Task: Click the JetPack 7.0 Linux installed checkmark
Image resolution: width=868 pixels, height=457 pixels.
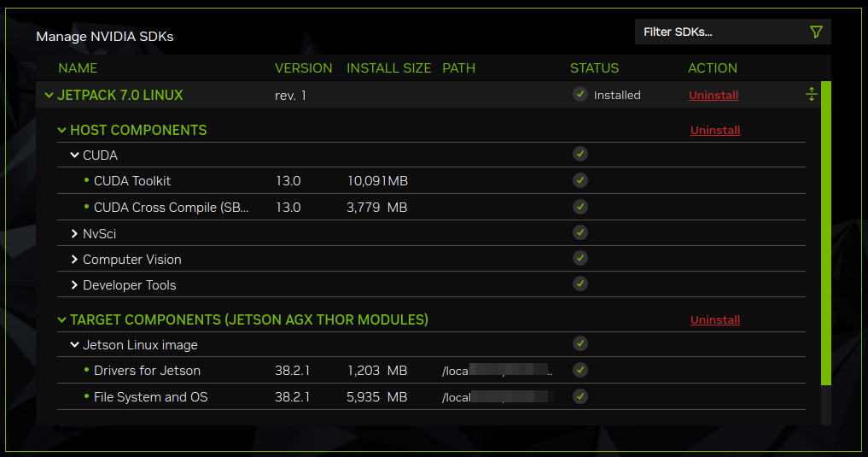Action: pos(580,95)
